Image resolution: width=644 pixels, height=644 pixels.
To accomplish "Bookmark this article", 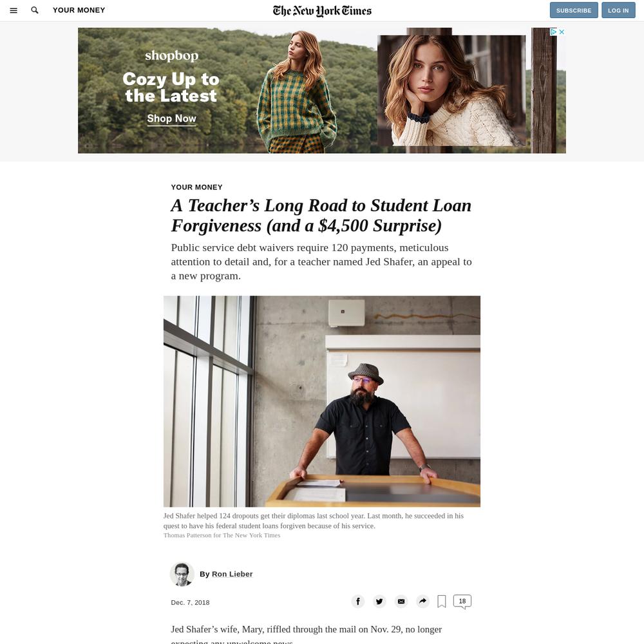I will tap(442, 601).
